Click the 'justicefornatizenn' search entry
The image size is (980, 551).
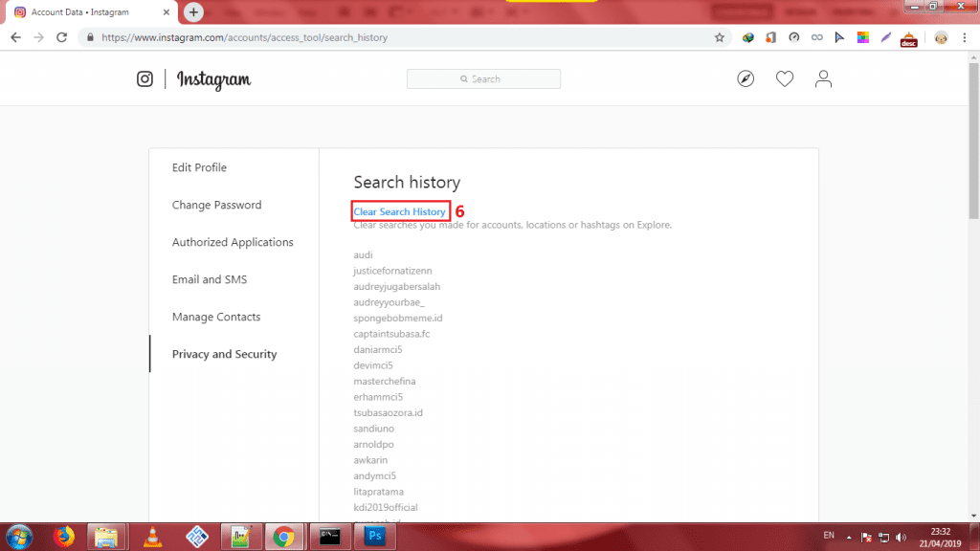[x=392, y=271]
